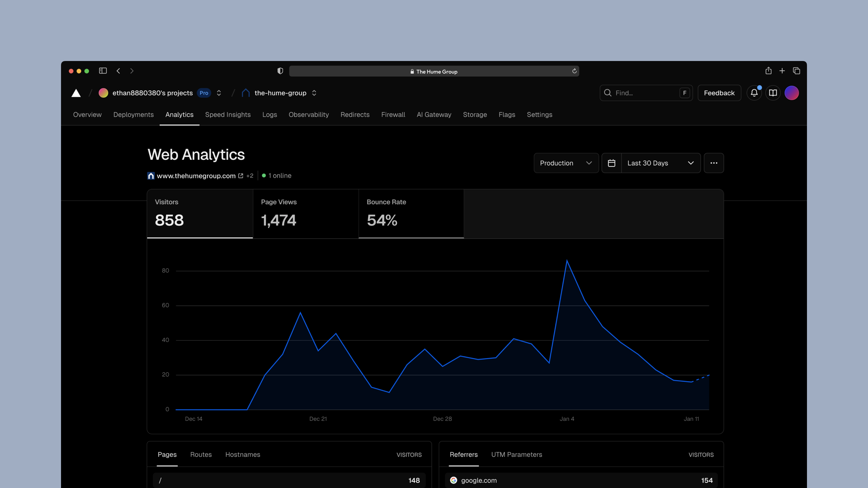Switch to the Speed Insights tab

pyautogui.click(x=228, y=114)
